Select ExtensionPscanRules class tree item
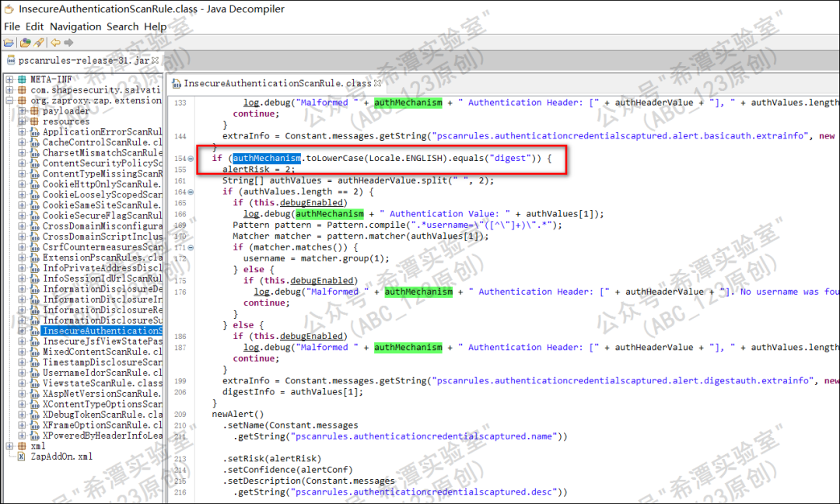Screen dimensions: 840x504 click(102, 257)
